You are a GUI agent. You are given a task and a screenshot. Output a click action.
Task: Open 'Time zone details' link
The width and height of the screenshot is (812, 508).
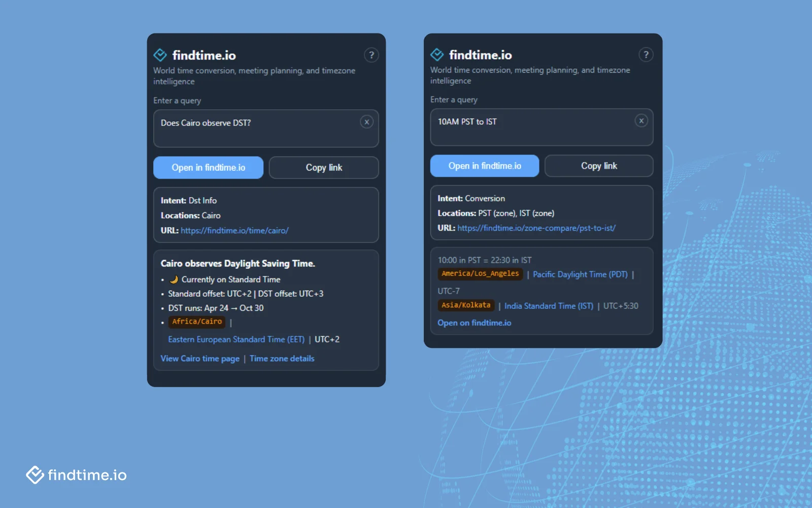point(282,358)
